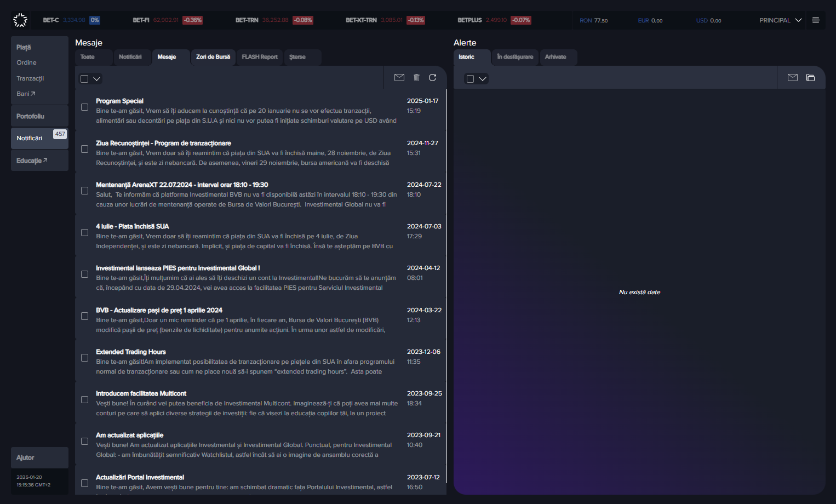
Task: Refresh the messages list
Action: pos(433,78)
